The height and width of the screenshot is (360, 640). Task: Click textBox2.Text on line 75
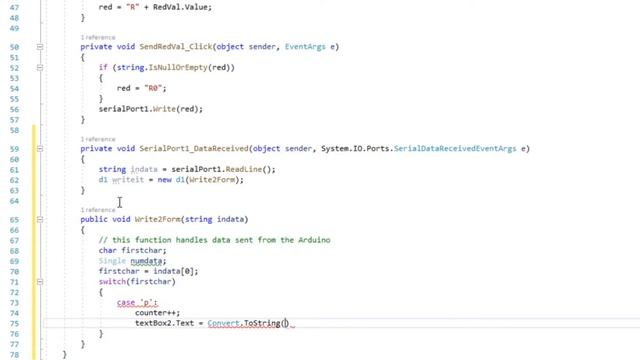(164, 323)
